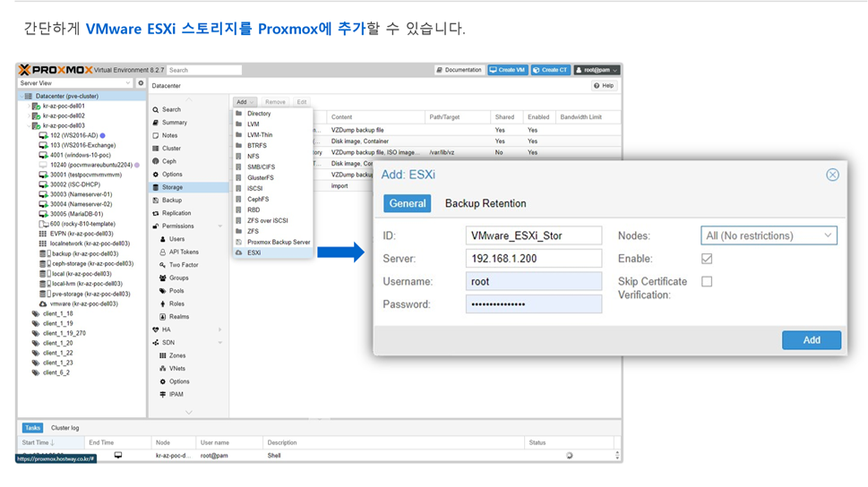Open the Pools panel
Viewport: 868px width, 487px height.
point(172,291)
